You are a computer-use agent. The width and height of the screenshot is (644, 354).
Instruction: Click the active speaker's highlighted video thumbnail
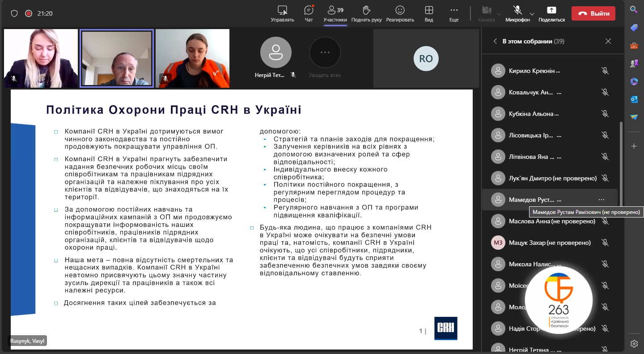click(x=117, y=58)
